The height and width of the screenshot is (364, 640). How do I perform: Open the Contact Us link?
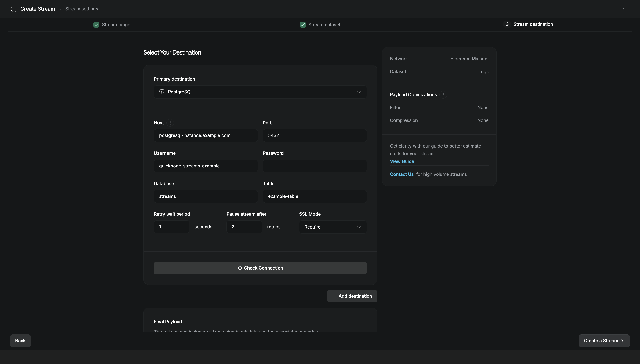tap(401, 174)
